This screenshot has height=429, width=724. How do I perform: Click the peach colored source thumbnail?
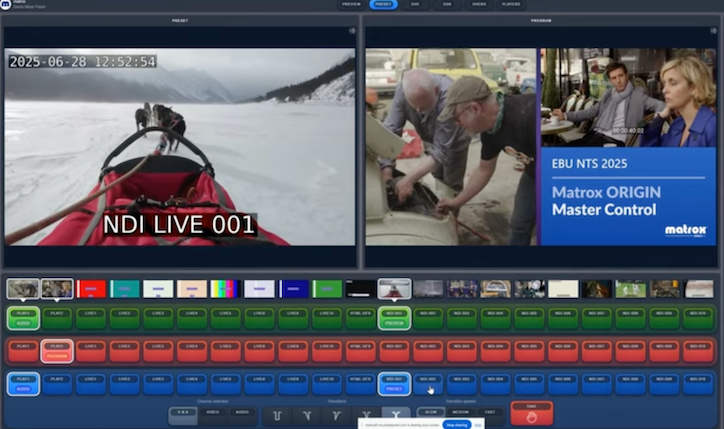(192, 289)
